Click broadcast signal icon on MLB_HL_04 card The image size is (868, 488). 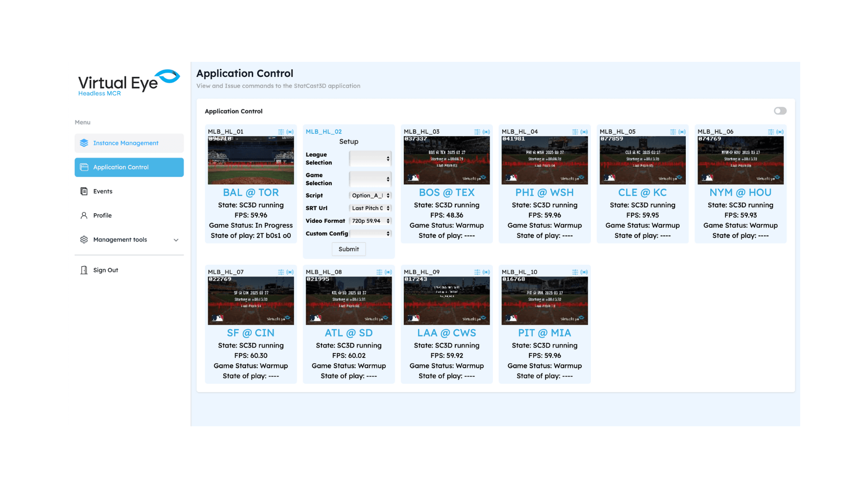coord(584,132)
